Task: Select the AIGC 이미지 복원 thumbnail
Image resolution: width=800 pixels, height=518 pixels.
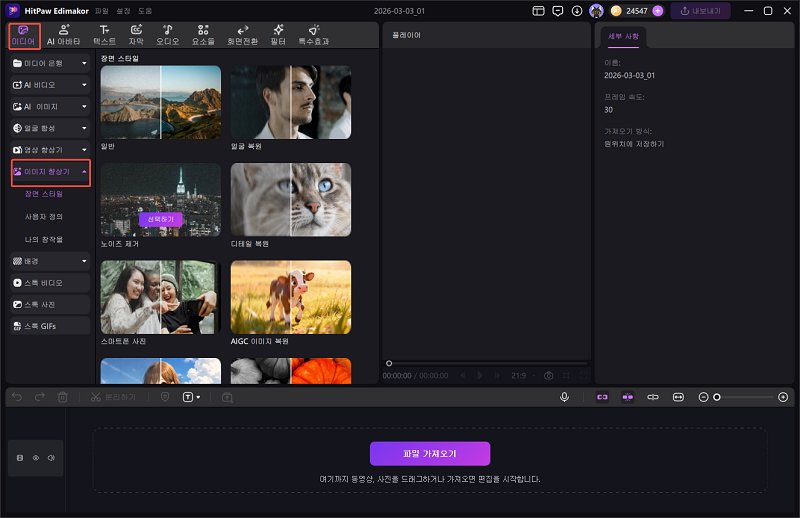Action: pos(291,297)
